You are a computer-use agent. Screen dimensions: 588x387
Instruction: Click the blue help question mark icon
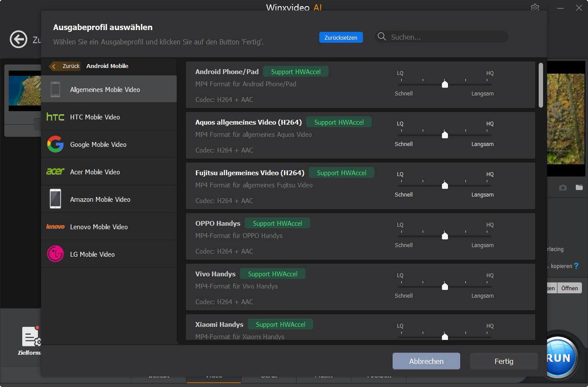(576, 266)
